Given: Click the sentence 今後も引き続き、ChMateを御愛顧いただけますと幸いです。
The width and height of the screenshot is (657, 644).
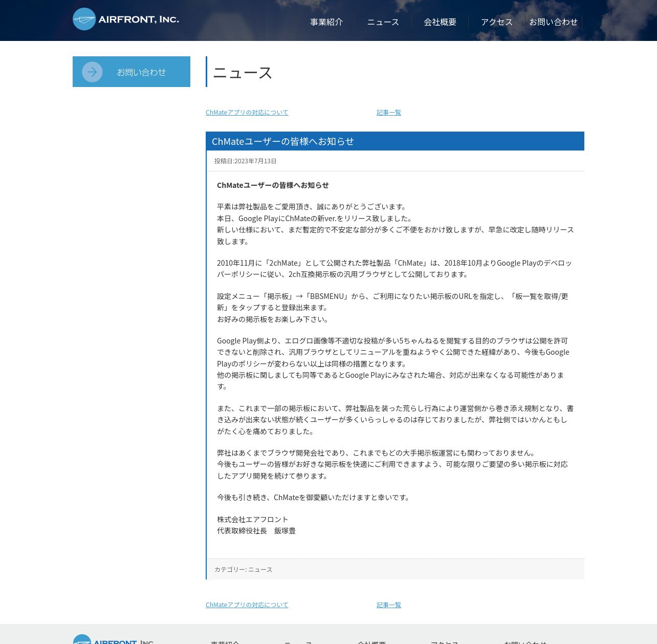Looking at the screenshot, I should tap(314, 498).
